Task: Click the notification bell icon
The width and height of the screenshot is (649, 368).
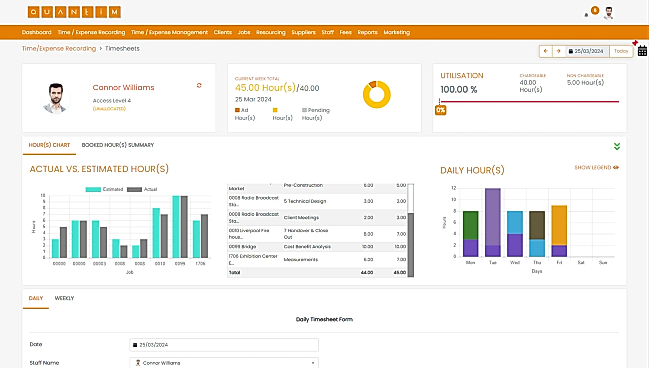Action: click(586, 15)
